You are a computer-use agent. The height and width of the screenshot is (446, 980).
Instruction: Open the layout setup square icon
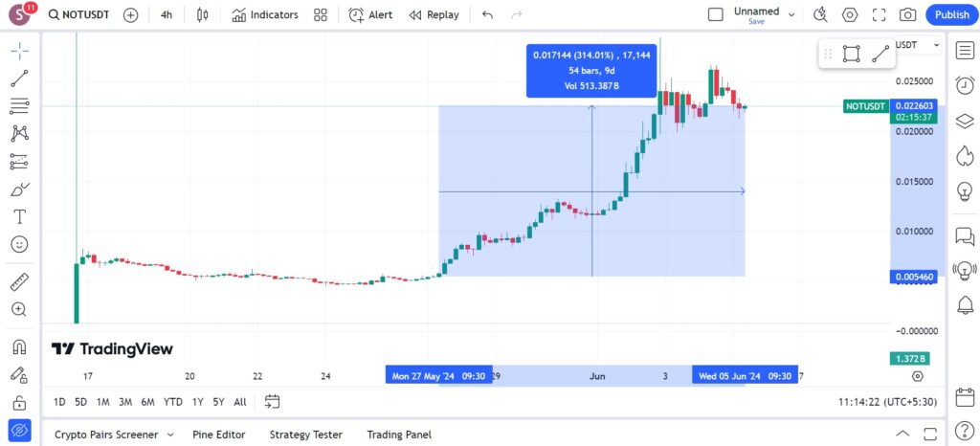[x=716, y=14]
